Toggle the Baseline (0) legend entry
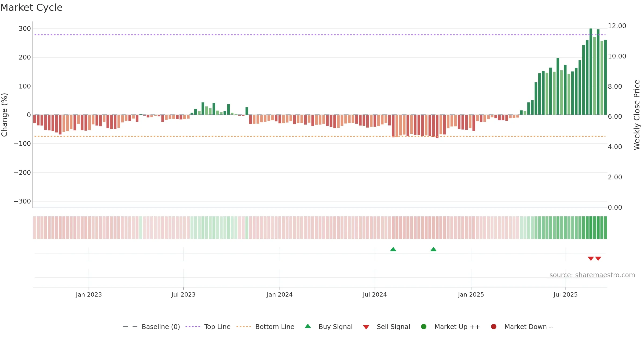644x362 pixels. tap(161, 327)
